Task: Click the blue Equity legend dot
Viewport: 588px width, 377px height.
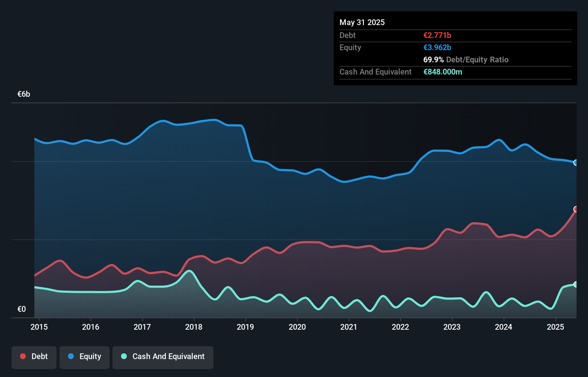Action: click(x=71, y=356)
